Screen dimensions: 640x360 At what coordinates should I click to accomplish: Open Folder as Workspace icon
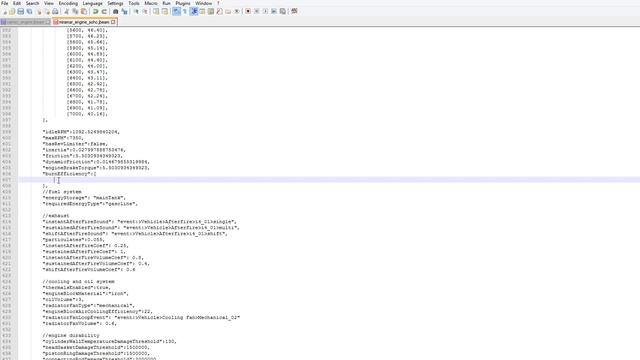[x=228, y=11]
